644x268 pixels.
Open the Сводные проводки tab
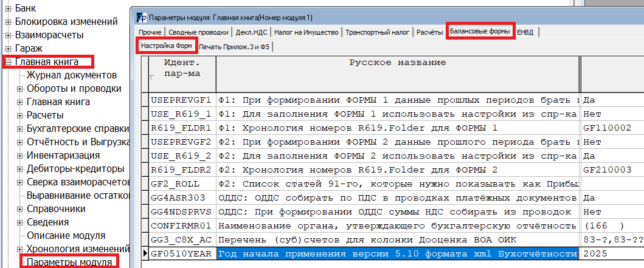click(198, 32)
